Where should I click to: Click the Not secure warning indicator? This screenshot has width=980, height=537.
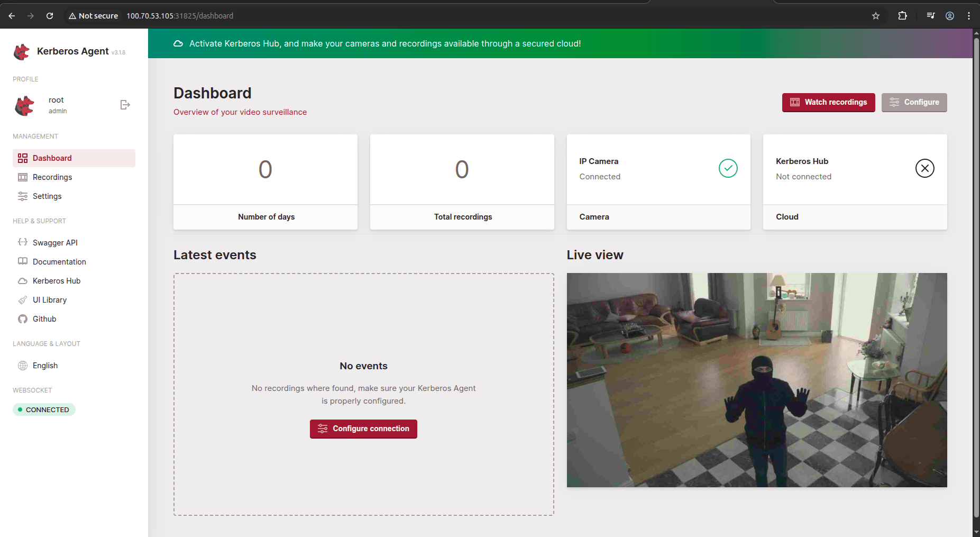pos(93,16)
